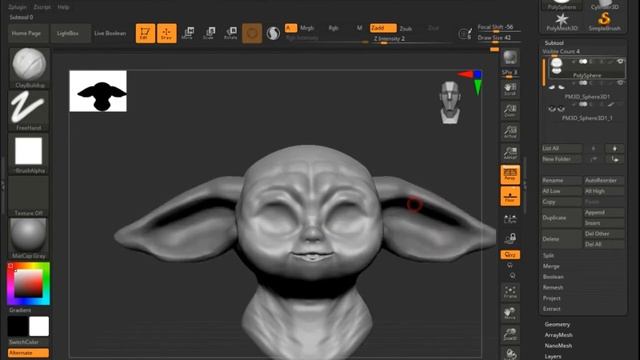Click the Rename subtool button
640x360 pixels.
click(561, 180)
